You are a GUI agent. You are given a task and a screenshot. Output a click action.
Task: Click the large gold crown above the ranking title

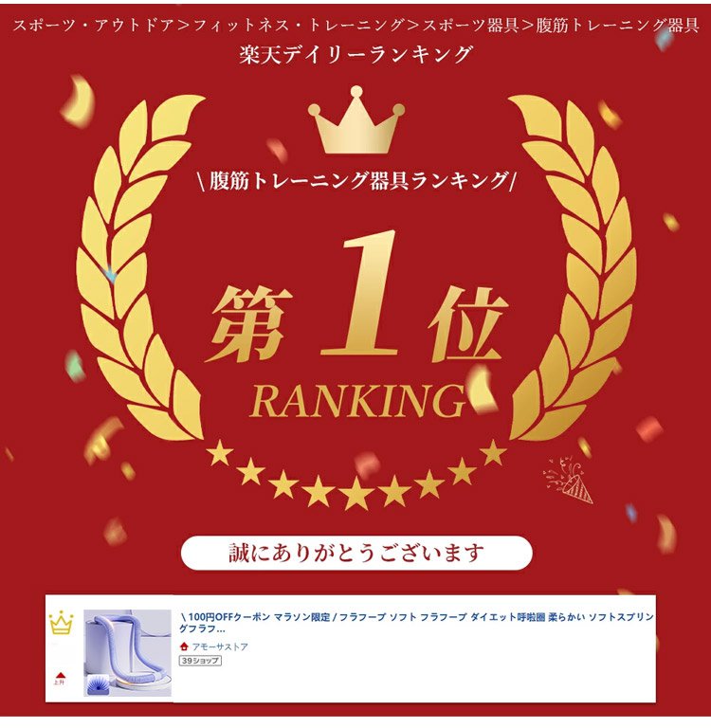356,119
